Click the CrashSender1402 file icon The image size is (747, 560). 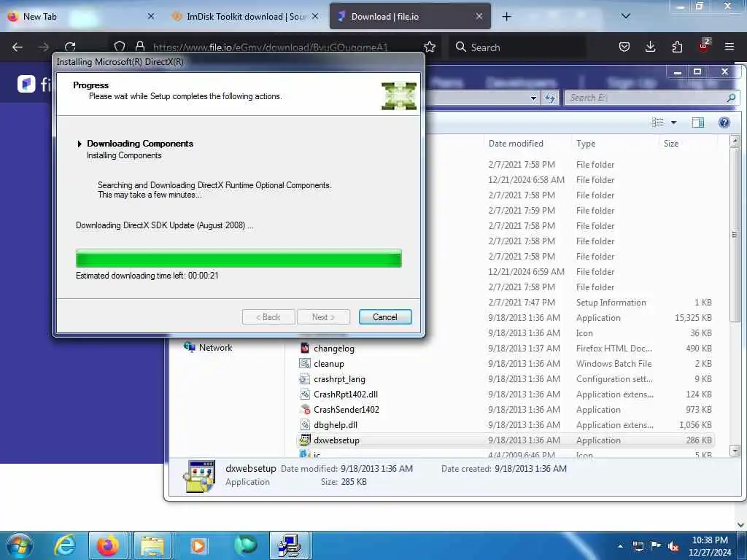pyautogui.click(x=305, y=410)
